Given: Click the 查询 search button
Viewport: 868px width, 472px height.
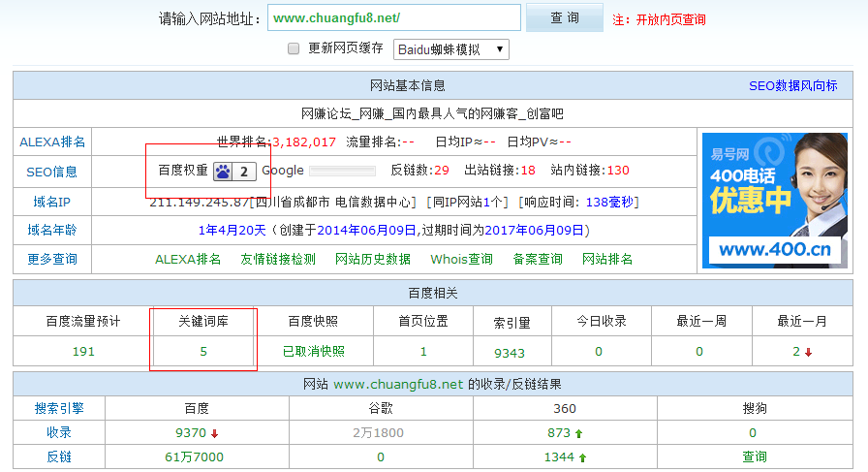Looking at the screenshot, I should coord(564,18).
